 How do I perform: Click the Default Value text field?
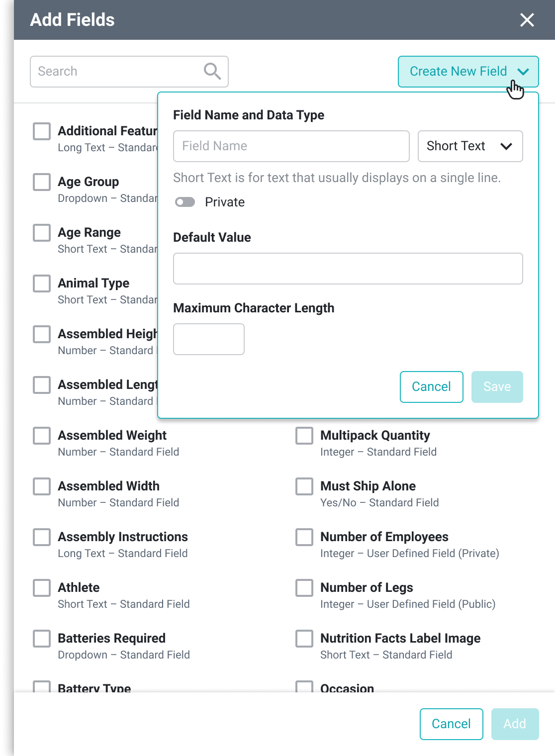pos(348,269)
